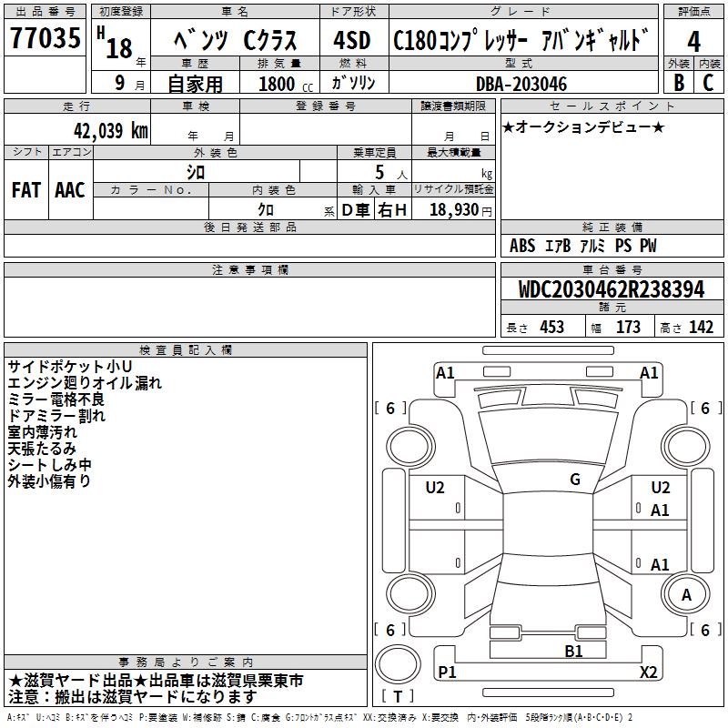The height and width of the screenshot is (728, 728).
Task: Click inspector note 室内薄汚れ
Action: pos(42,432)
